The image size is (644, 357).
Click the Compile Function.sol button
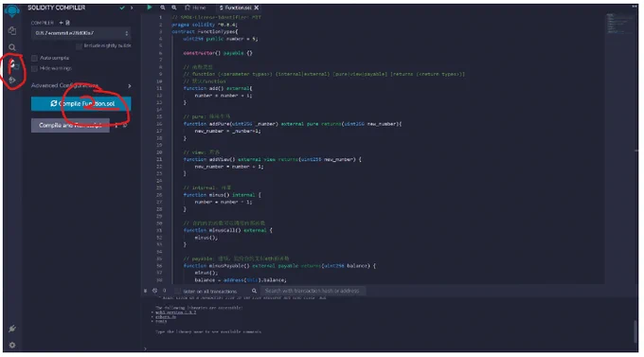click(81, 103)
